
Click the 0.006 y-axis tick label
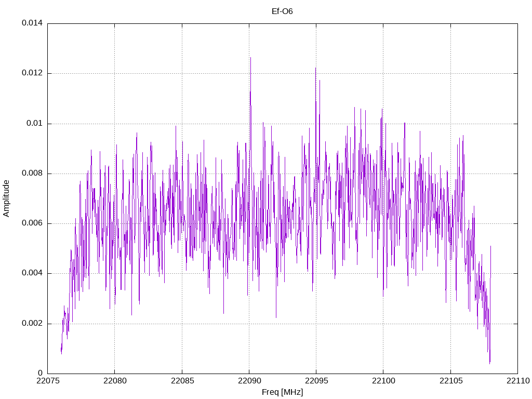tap(32, 223)
